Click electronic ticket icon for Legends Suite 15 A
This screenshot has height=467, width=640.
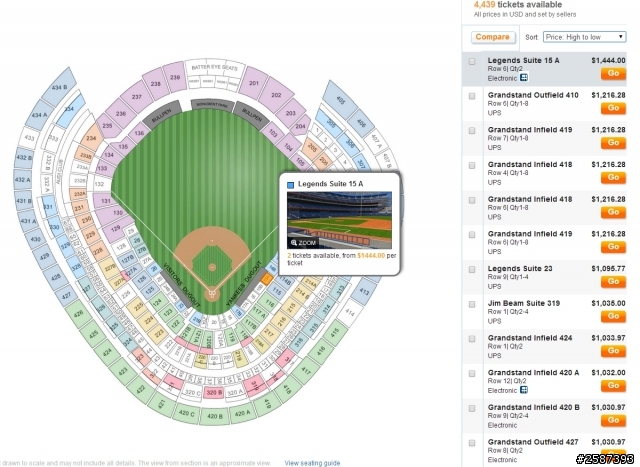524,78
